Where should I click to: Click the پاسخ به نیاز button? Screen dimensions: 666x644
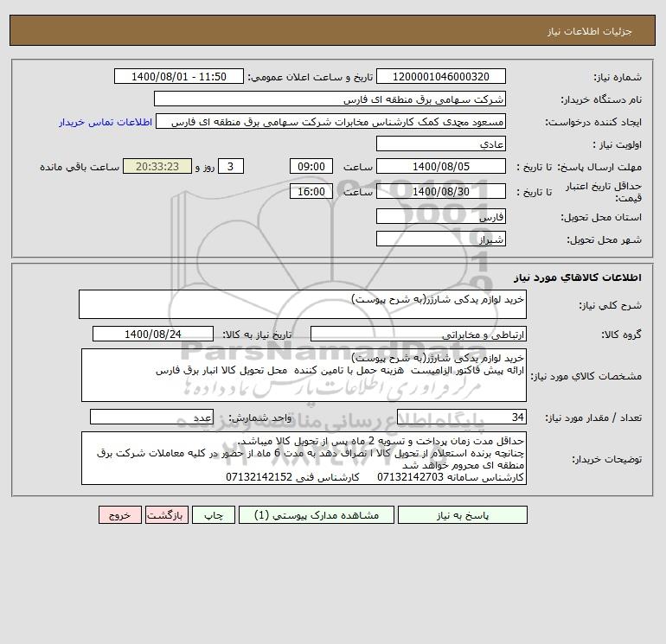pyautogui.click(x=462, y=515)
